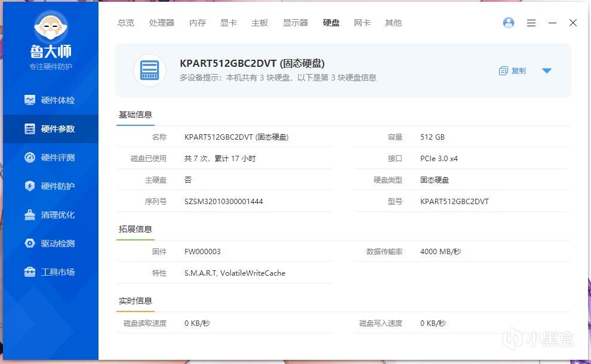
Task: Click the 4000 MB/秒 transfer rate
Action: (441, 252)
